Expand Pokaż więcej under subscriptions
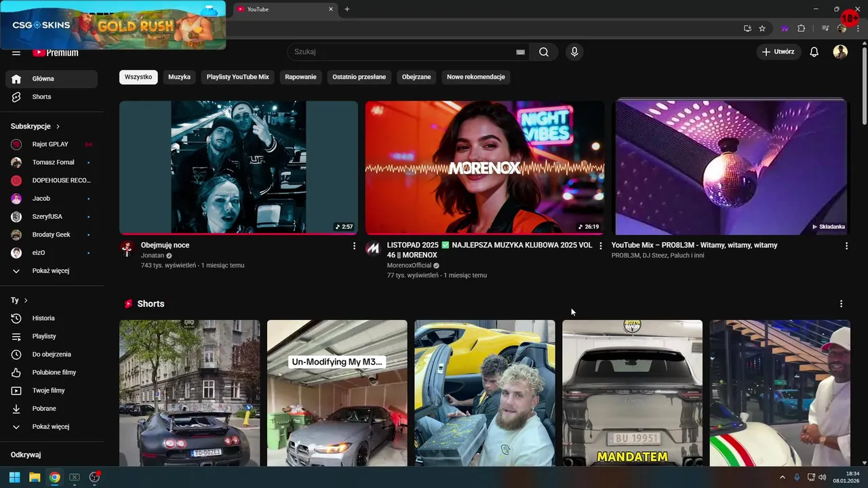The image size is (868, 488). [x=52, y=271]
